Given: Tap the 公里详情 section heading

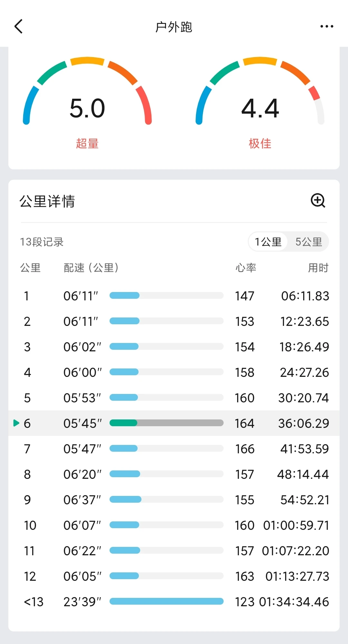Looking at the screenshot, I should (x=47, y=201).
